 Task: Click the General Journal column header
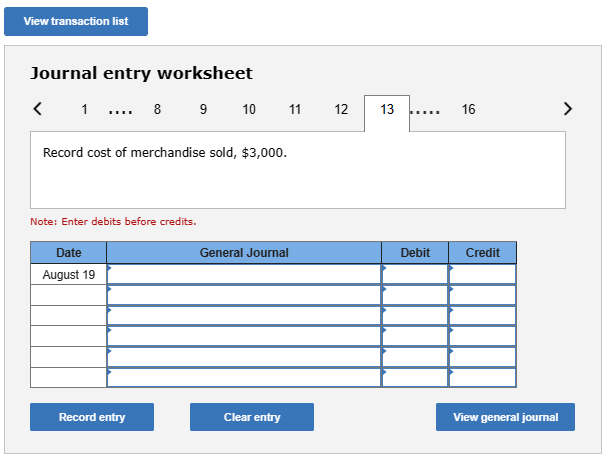tap(244, 253)
